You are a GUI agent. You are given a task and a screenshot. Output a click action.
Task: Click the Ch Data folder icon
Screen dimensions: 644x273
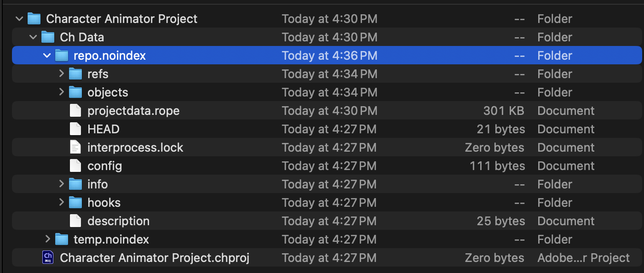tap(48, 37)
